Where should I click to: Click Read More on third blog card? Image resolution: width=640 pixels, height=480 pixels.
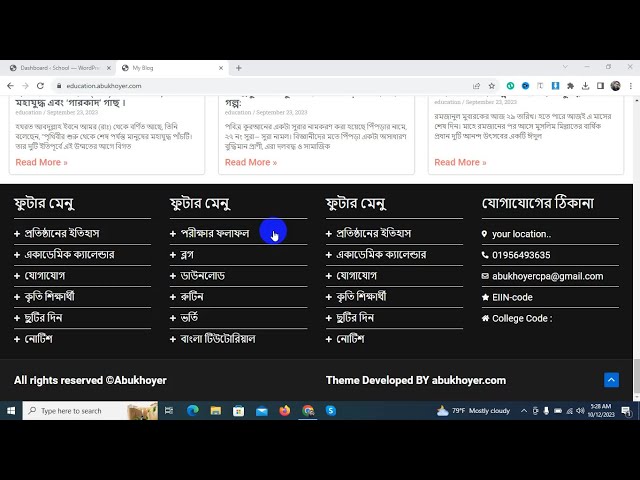pos(460,162)
